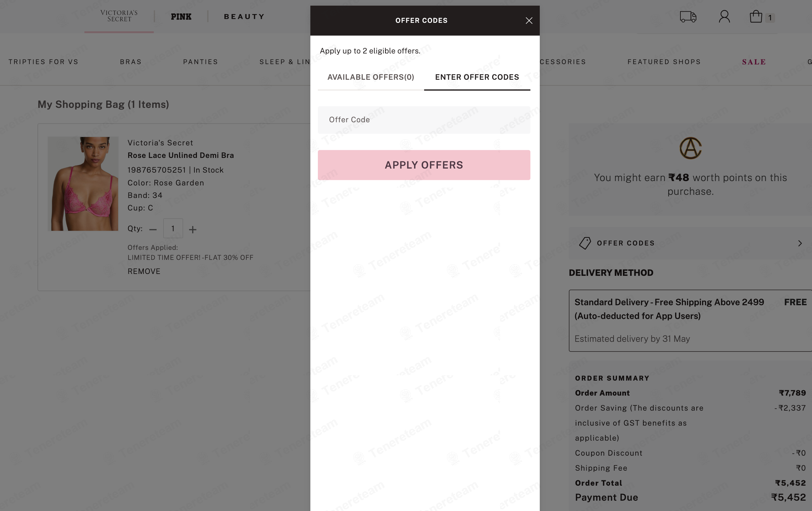812x511 pixels.
Task: Click the bag item count badge
Action: (x=770, y=18)
